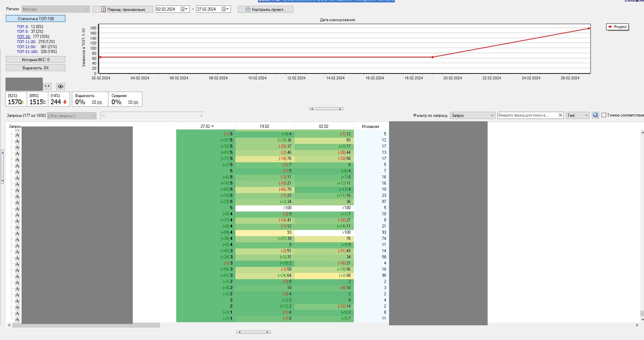Open the Запрос filter dropdown
This screenshot has width=644, height=340.
472,115
